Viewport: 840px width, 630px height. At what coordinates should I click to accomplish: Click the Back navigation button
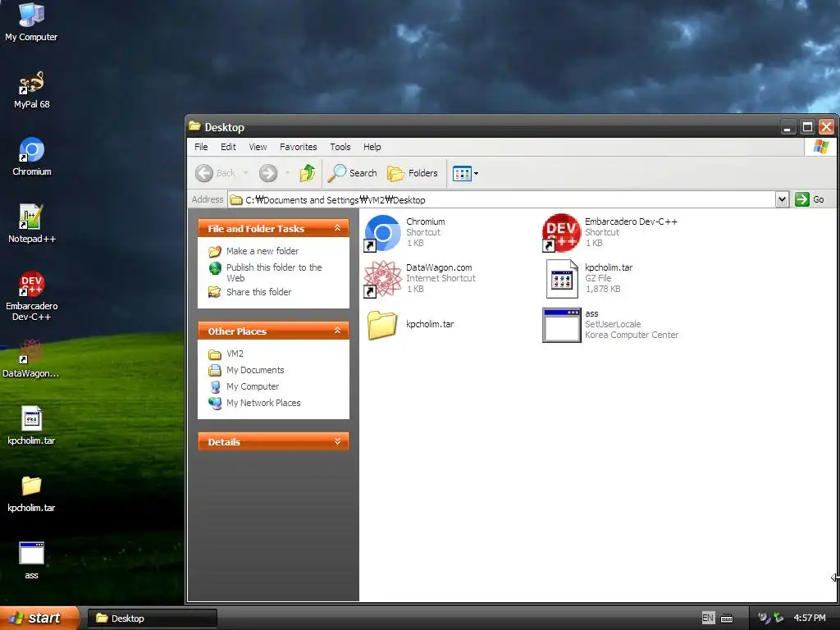216,173
